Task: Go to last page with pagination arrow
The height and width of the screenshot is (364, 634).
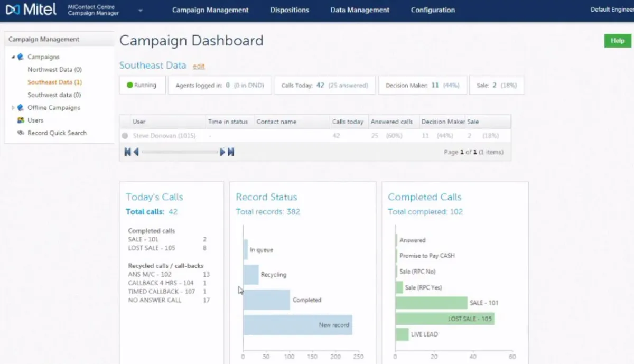Action: [x=231, y=152]
